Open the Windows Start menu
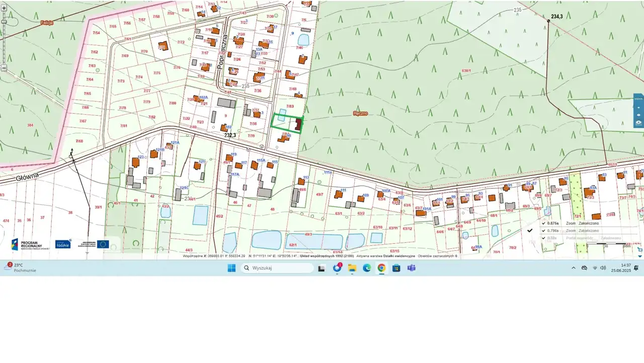This screenshot has height=363, width=644. pyautogui.click(x=231, y=268)
